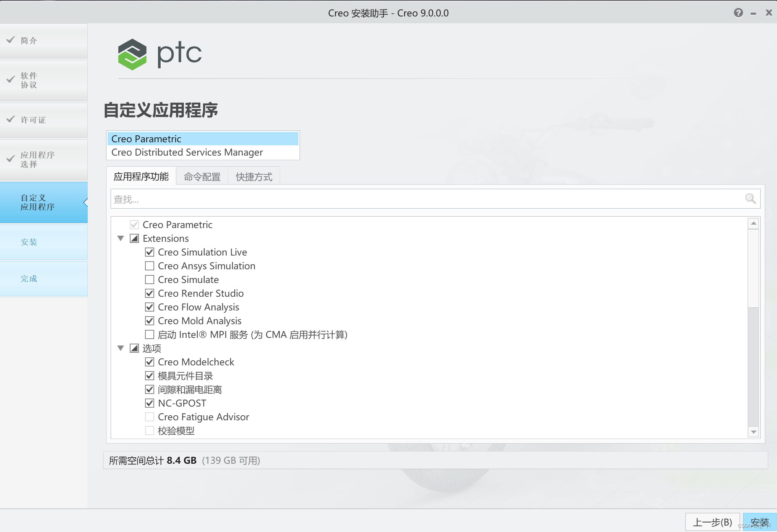The image size is (777, 532).
Task: Click the PTC logo
Action: 160,54
